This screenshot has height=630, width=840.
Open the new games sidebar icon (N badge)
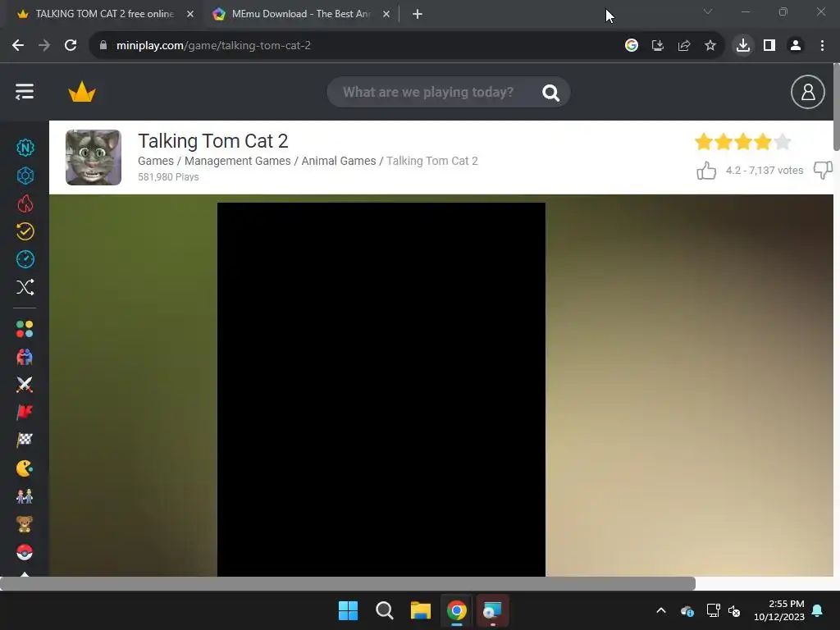click(25, 148)
